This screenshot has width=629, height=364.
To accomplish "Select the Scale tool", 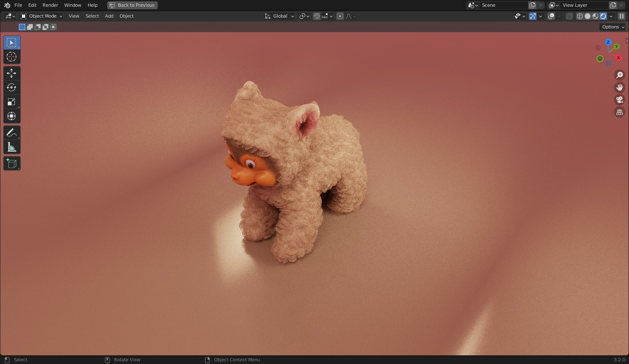I will [x=12, y=102].
